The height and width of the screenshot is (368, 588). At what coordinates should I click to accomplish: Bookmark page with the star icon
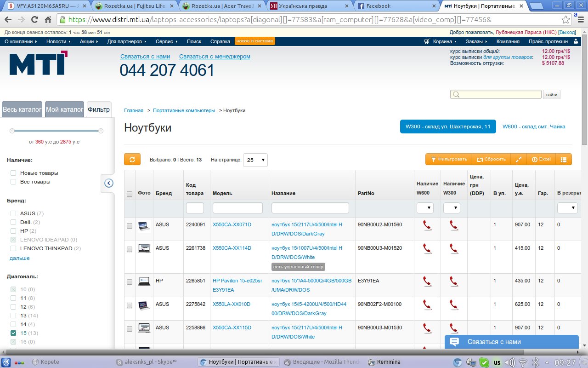pyautogui.click(x=565, y=20)
